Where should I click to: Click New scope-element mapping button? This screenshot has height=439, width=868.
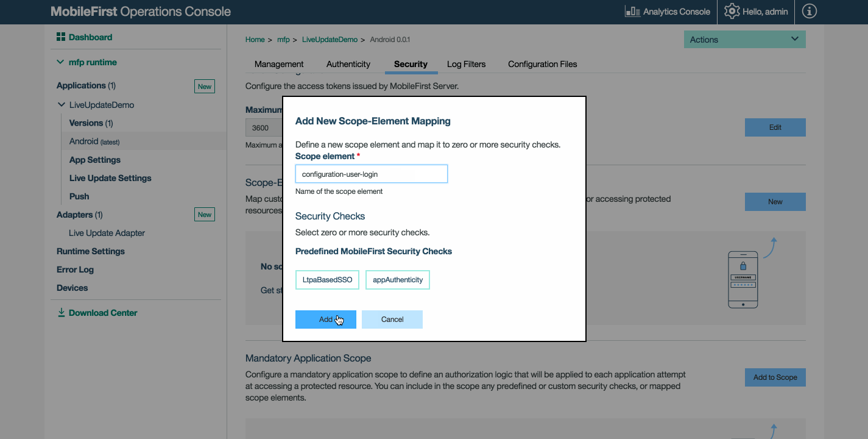click(775, 202)
